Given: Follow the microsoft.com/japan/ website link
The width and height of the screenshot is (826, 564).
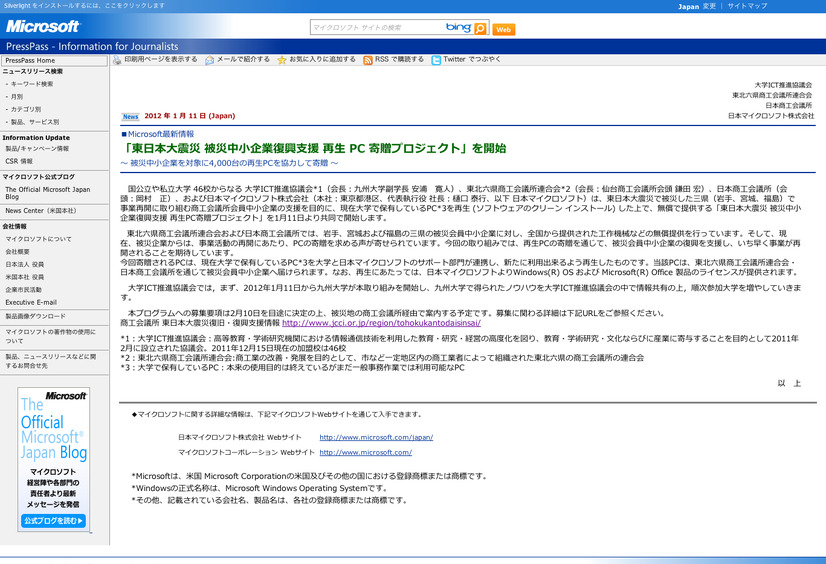Looking at the screenshot, I should pos(376,438).
